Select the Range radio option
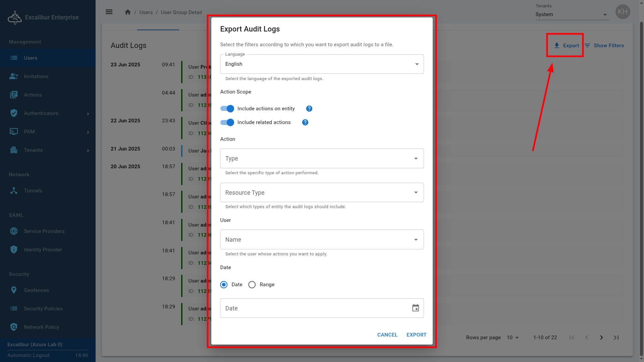 coord(252,285)
